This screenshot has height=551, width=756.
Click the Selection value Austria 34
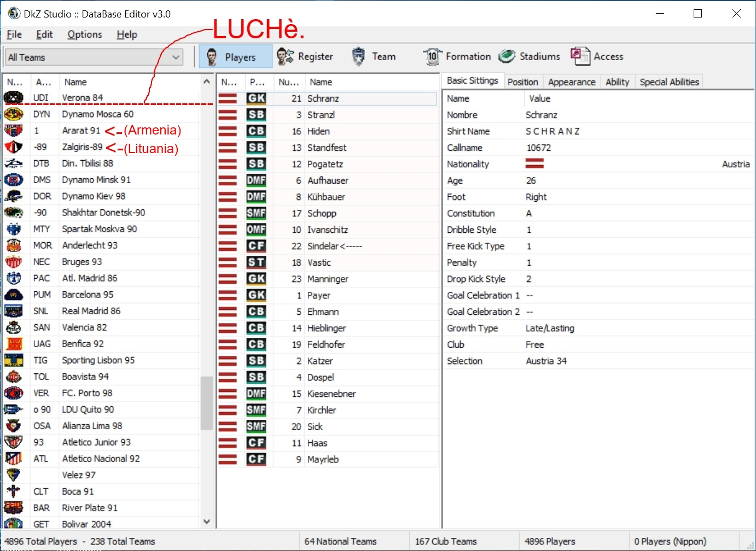click(546, 361)
